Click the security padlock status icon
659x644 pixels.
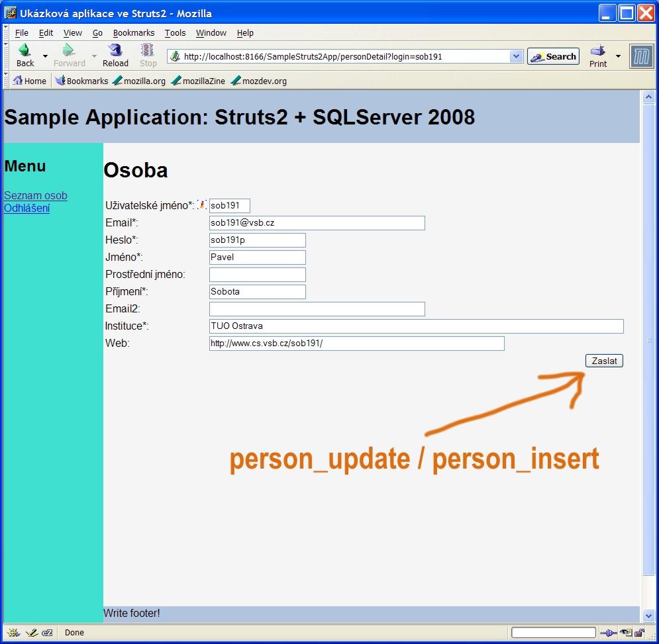[x=640, y=633]
